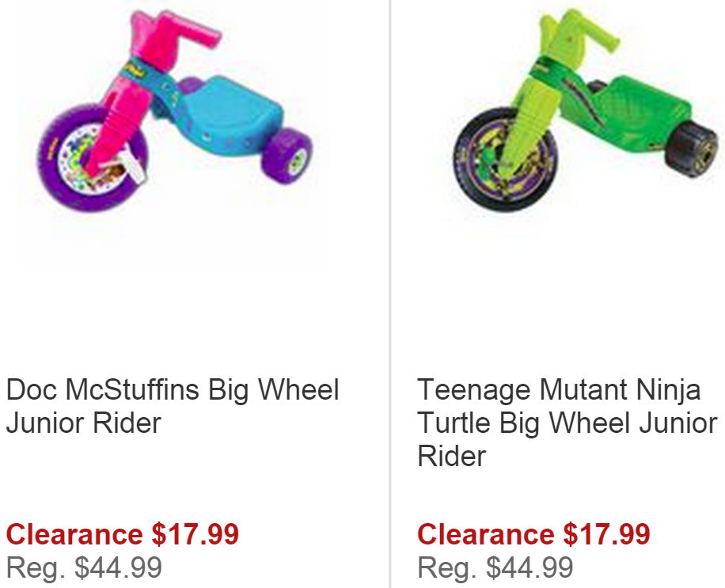725x588 pixels.
Task: Click the Doc McStuffins Big Wheel Junior Rider title
Action: coord(173,406)
